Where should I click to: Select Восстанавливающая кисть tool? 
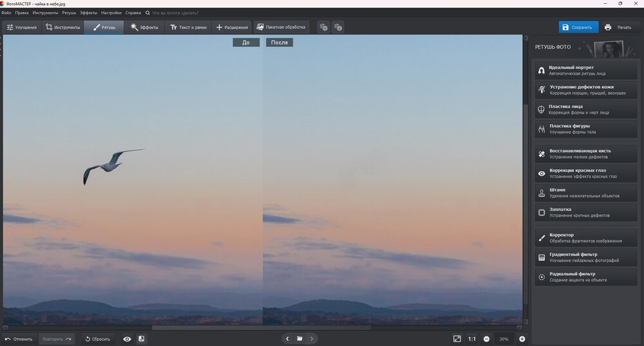[x=585, y=154]
